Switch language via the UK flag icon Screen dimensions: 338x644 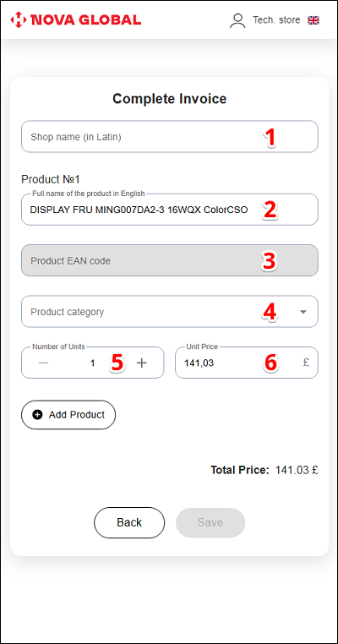(313, 20)
